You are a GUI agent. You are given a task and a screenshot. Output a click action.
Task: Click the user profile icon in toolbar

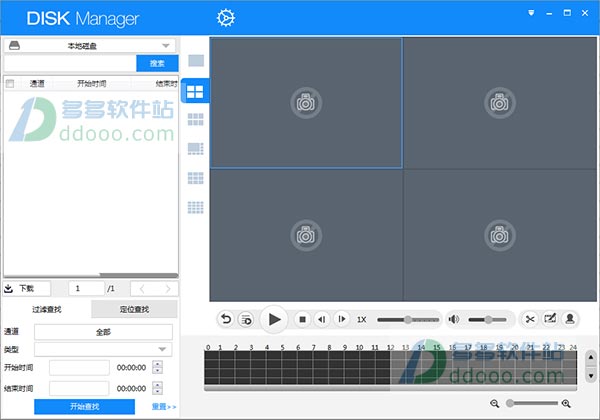click(x=570, y=319)
